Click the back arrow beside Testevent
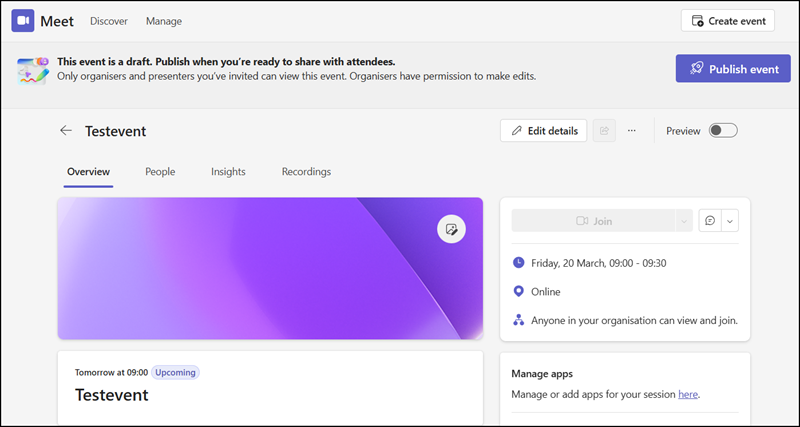 pyautogui.click(x=66, y=131)
